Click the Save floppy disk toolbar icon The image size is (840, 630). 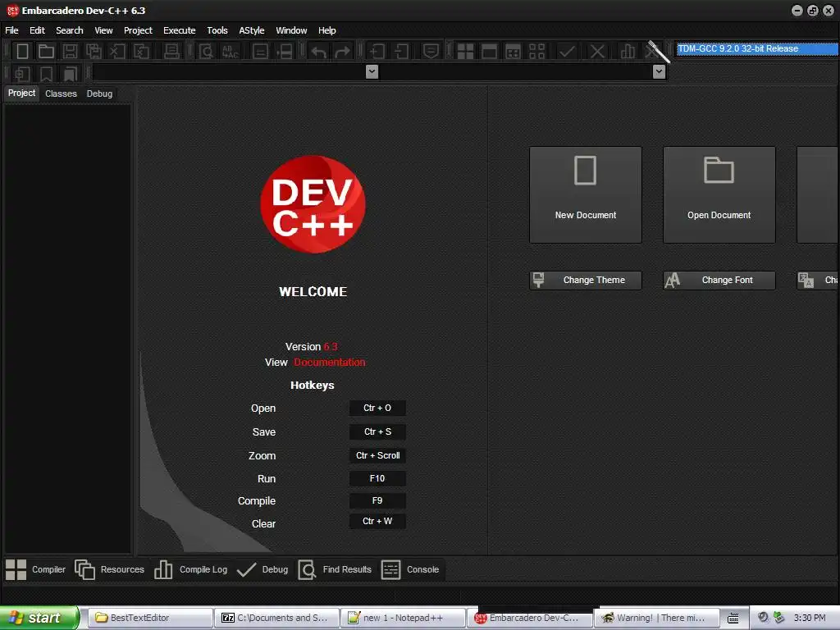tap(70, 52)
